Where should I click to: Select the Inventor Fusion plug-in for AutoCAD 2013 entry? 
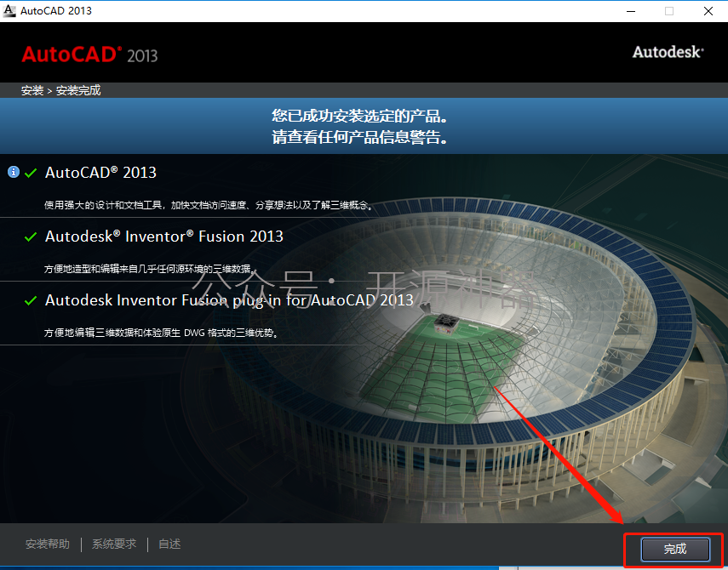[229, 300]
